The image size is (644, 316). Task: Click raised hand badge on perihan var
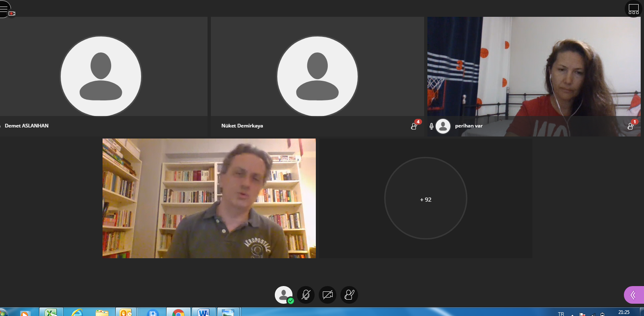pyautogui.click(x=631, y=125)
